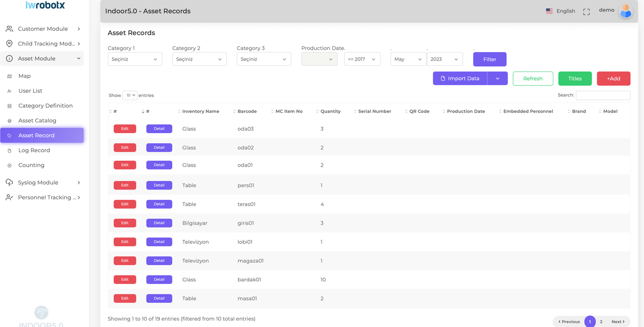Click into the table Search field
The height and width of the screenshot is (327, 644).
603,95
